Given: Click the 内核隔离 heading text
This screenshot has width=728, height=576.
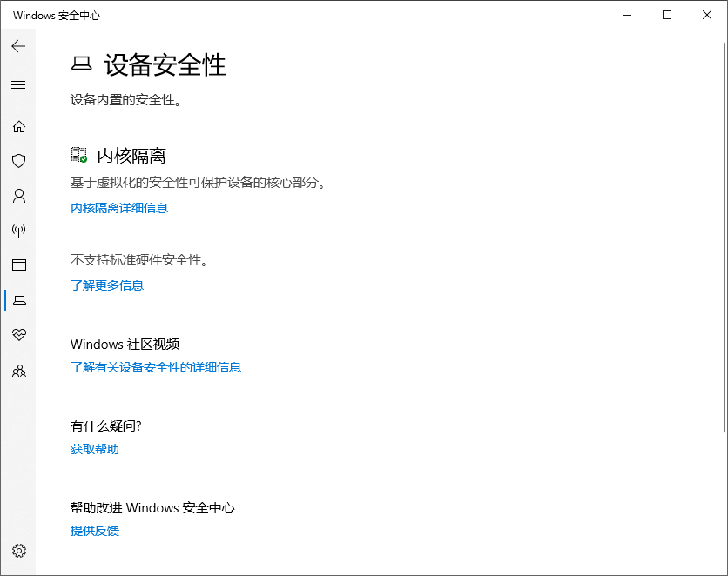Looking at the screenshot, I should tap(131, 156).
